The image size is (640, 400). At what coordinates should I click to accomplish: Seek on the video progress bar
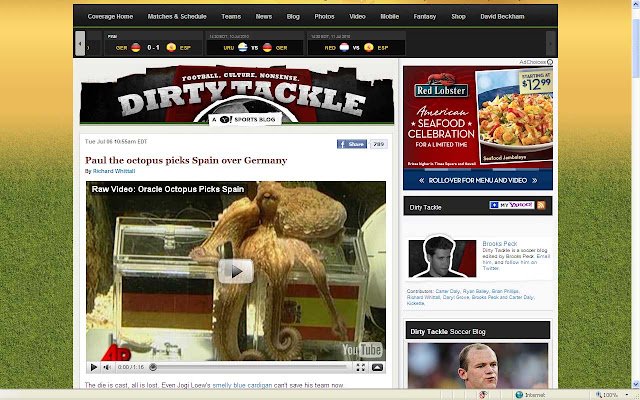click(x=250, y=367)
